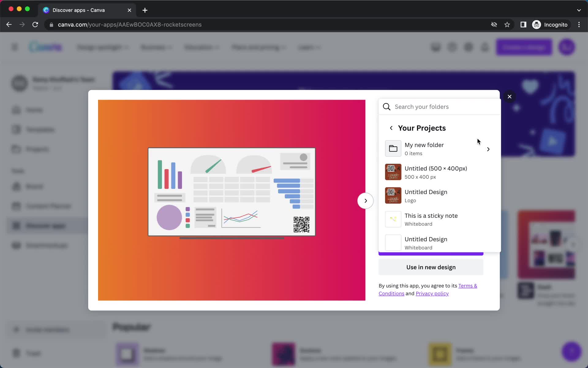Select the Discover apps - Canva tab
The image size is (588, 368).
tap(87, 10)
